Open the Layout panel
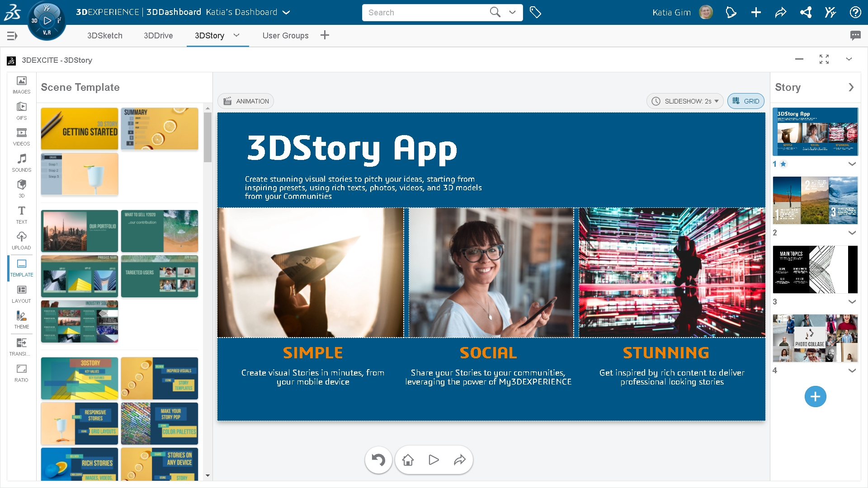The height and width of the screenshot is (488, 868). pyautogui.click(x=21, y=294)
